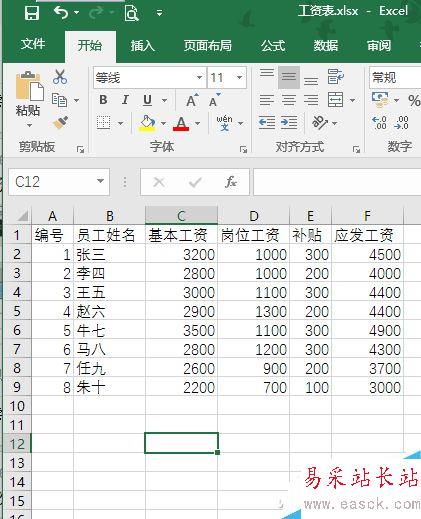Decrease indent in alignment group
Screen dimensions: 421x519
coord(267,123)
